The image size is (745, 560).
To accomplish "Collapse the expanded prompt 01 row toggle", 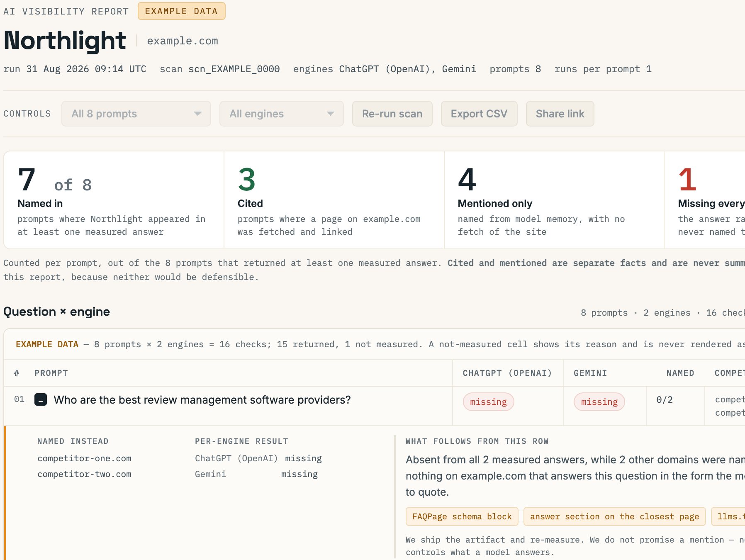I will coord(41,400).
